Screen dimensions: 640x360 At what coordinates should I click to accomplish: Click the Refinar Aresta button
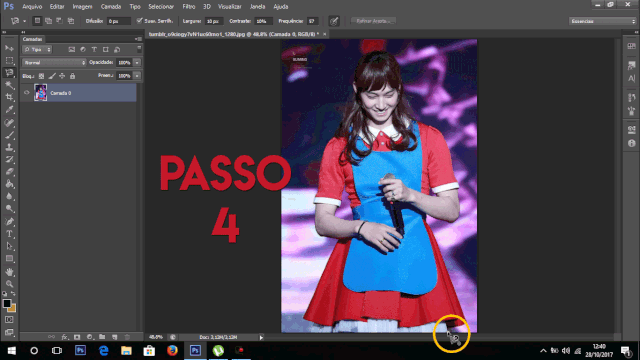point(373,21)
